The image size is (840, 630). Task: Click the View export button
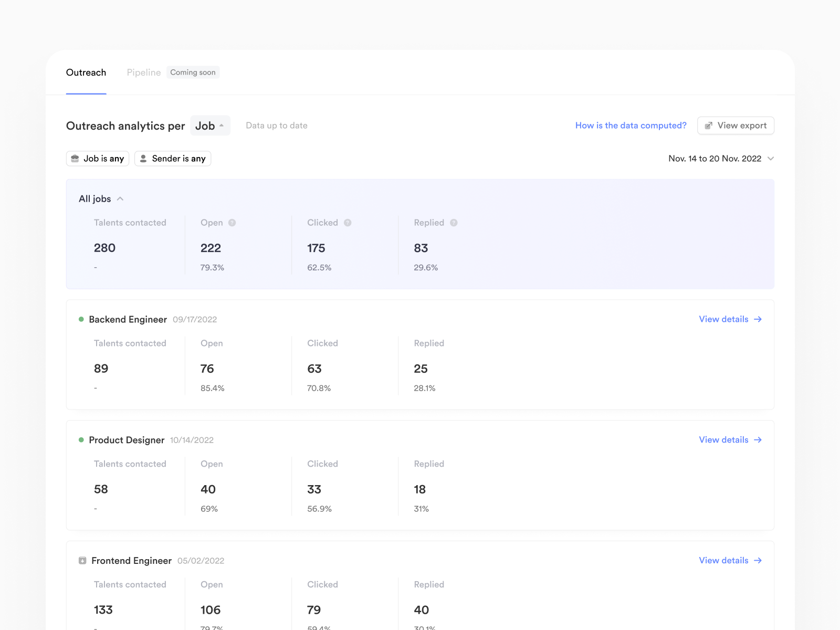coord(736,125)
